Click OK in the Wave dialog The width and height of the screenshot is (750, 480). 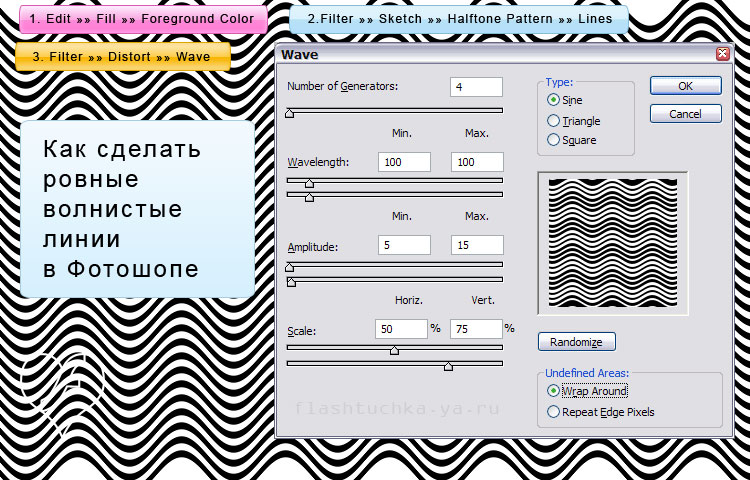(x=685, y=86)
